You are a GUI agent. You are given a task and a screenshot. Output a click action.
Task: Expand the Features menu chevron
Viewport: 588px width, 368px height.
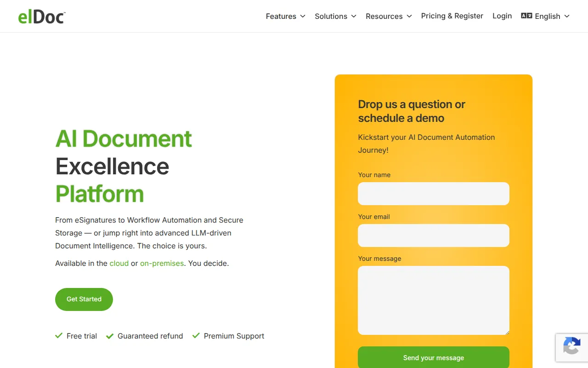[x=303, y=16]
